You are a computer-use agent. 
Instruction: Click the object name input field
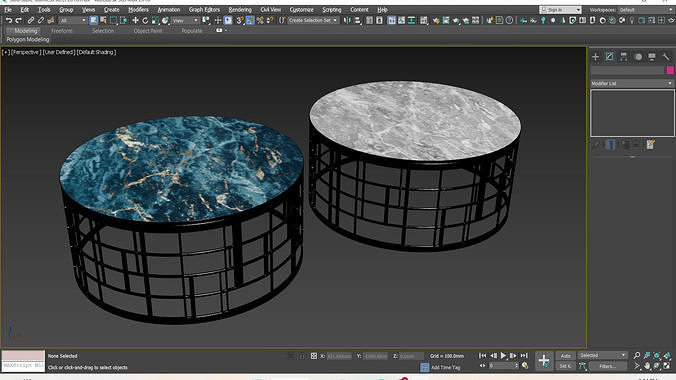click(x=627, y=70)
